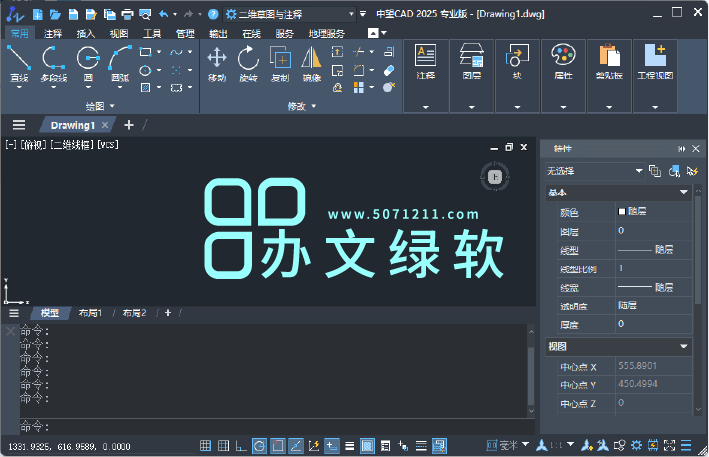709x457 pixels.
Task: Activate the Move (移动) tool
Action: pyautogui.click(x=217, y=64)
